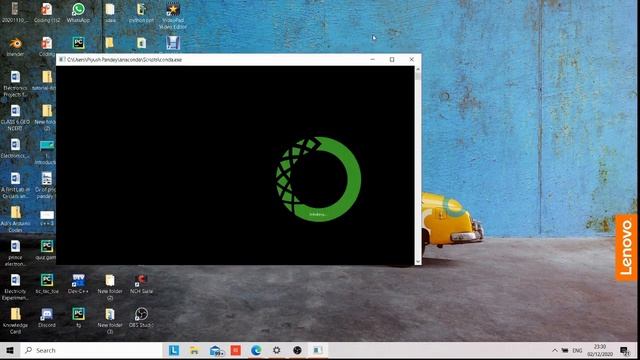Click the taskbar Search box

click(x=91, y=351)
